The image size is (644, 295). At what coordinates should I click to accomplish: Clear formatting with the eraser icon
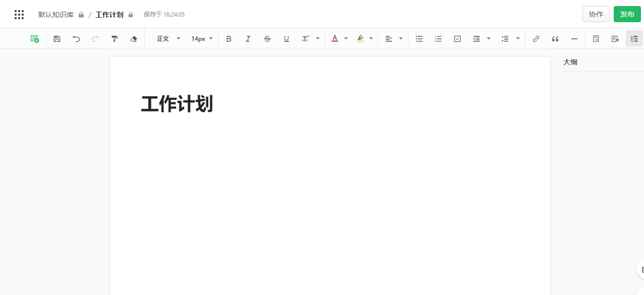point(134,38)
